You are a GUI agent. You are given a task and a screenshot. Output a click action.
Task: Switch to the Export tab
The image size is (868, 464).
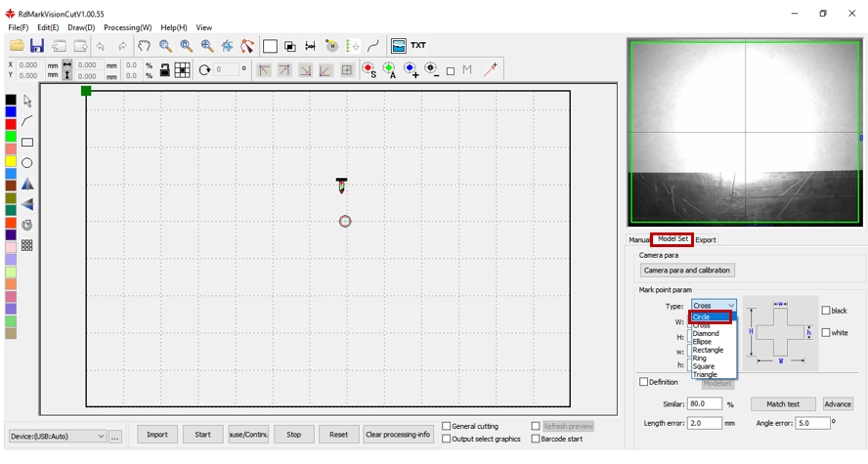click(706, 239)
